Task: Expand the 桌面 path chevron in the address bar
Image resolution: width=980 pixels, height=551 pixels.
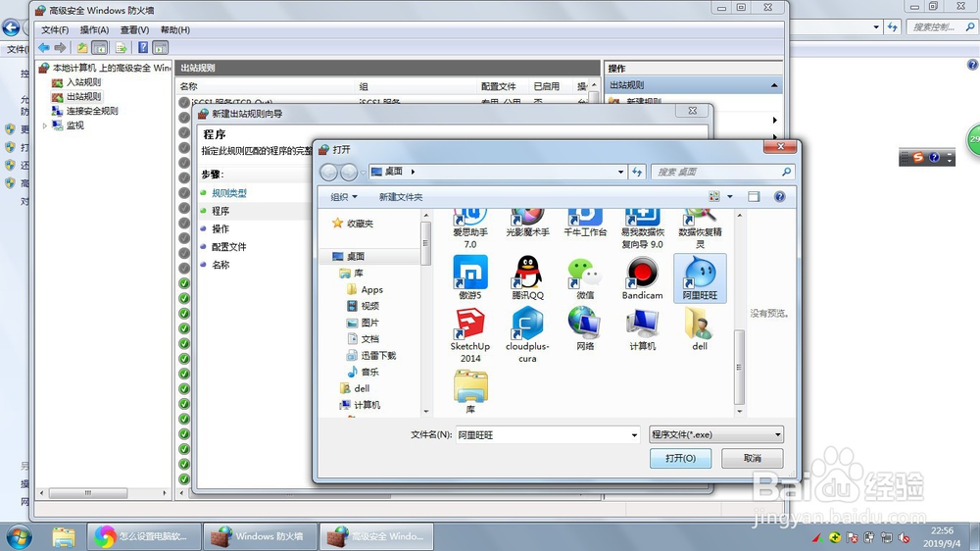Action: tap(413, 172)
